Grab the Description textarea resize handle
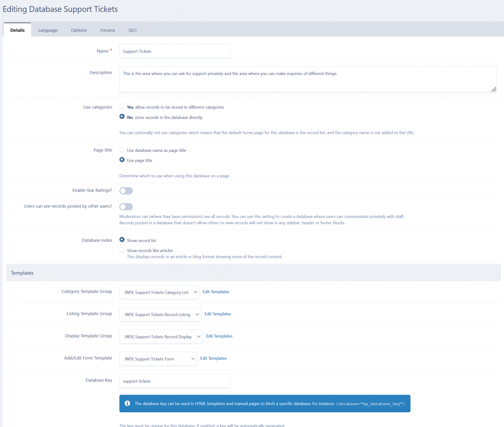Image resolution: width=504 pixels, height=427 pixels. 493,89
